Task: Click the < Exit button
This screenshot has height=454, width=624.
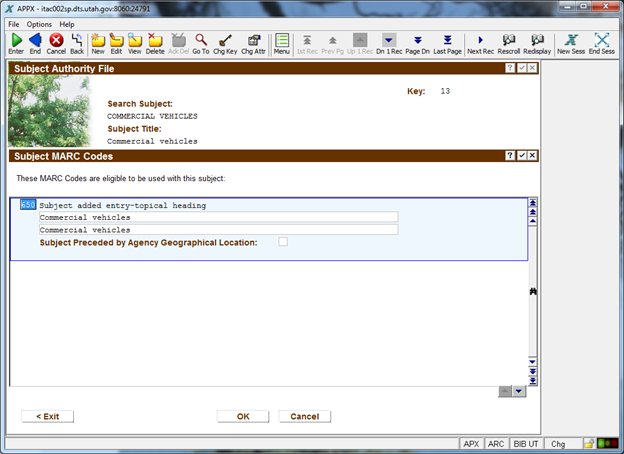Action: 48,416
